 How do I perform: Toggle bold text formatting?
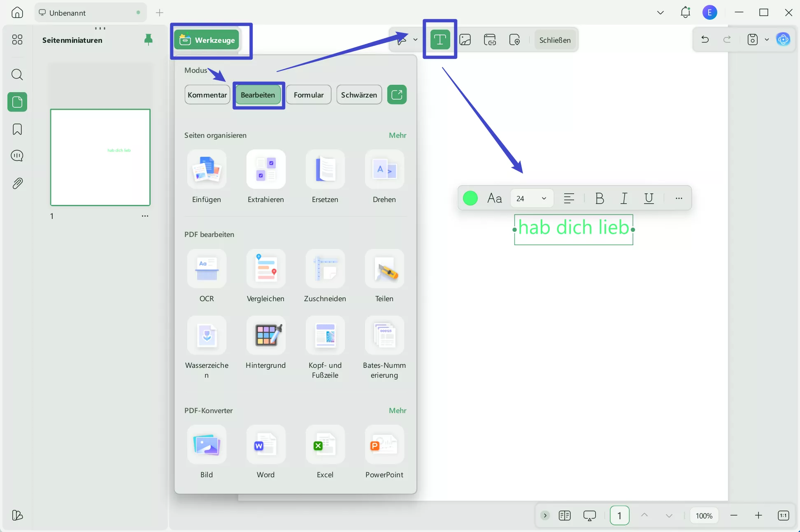point(599,198)
